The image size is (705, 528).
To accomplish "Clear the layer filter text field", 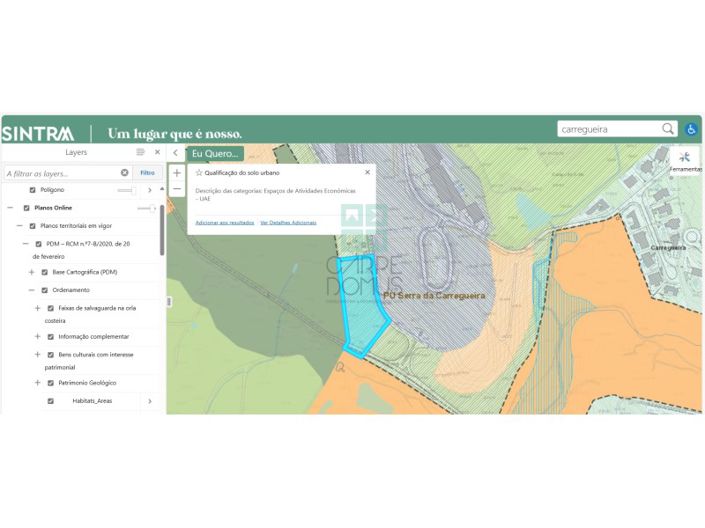I will coord(125,173).
